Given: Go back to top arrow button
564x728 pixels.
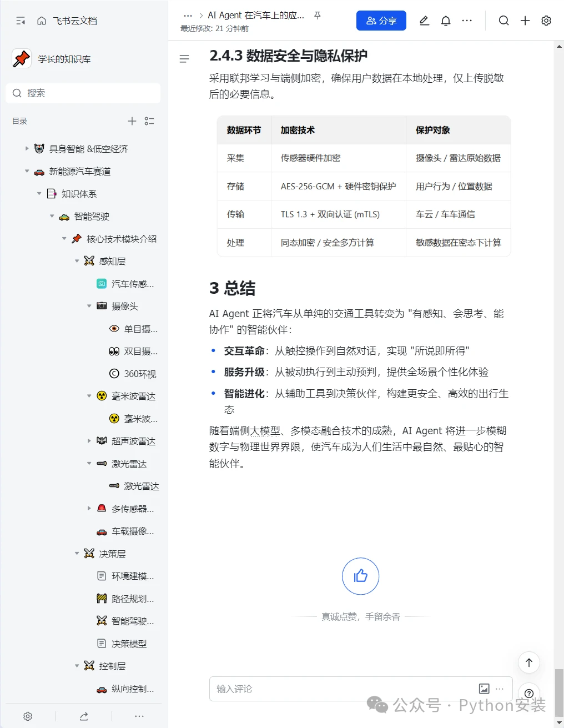Looking at the screenshot, I should [x=529, y=662].
